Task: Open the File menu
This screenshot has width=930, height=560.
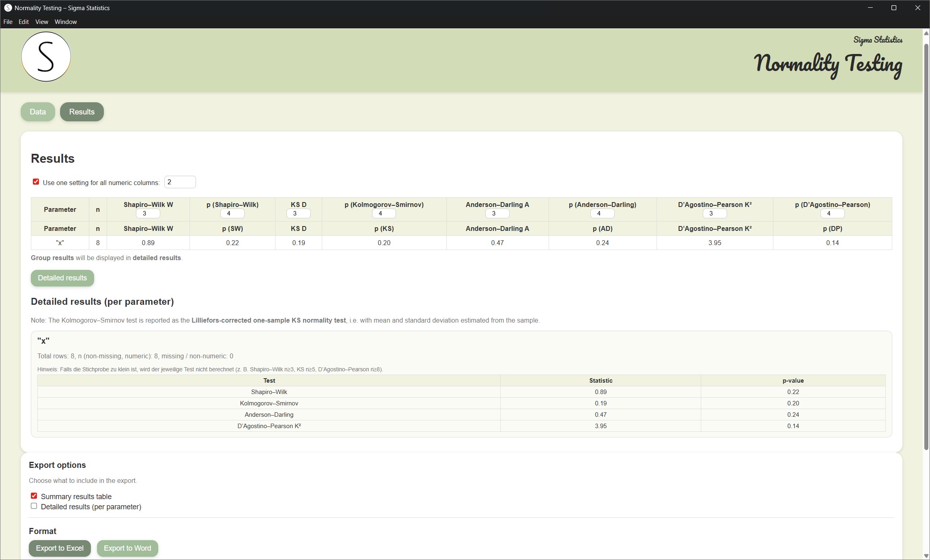Action: pyautogui.click(x=8, y=22)
